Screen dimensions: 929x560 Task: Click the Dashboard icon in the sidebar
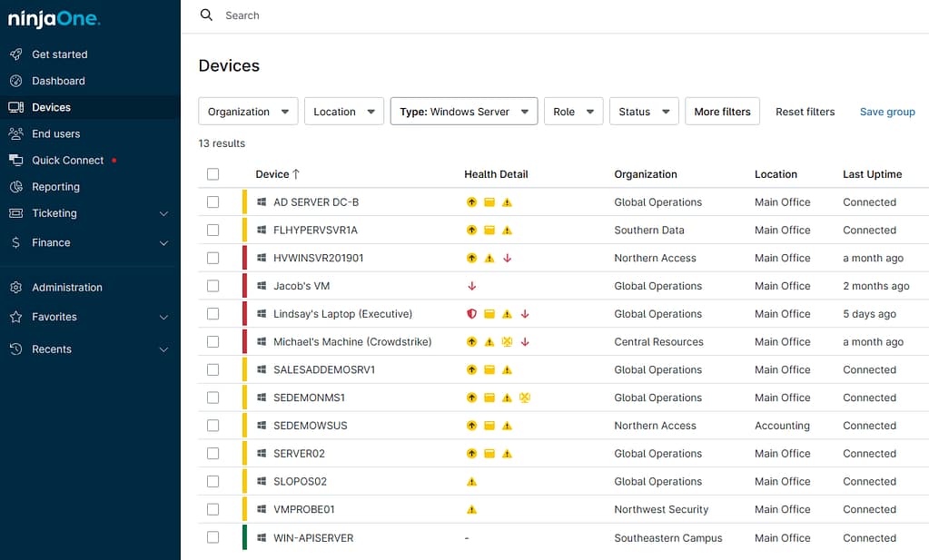point(18,81)
